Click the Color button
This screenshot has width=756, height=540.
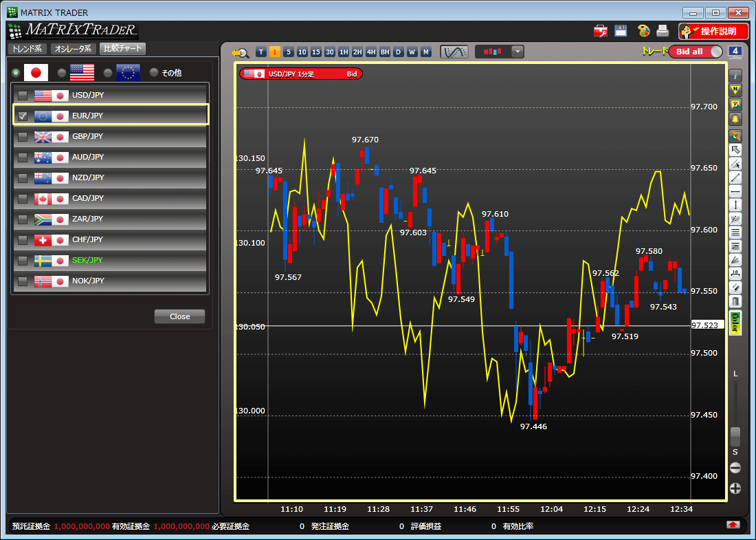[x=735, y=323]
